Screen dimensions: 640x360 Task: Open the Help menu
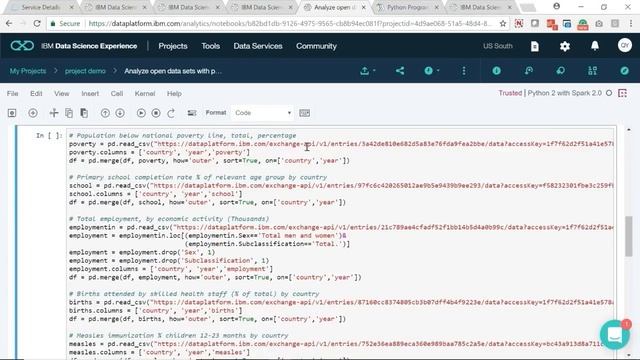(174, 93)
